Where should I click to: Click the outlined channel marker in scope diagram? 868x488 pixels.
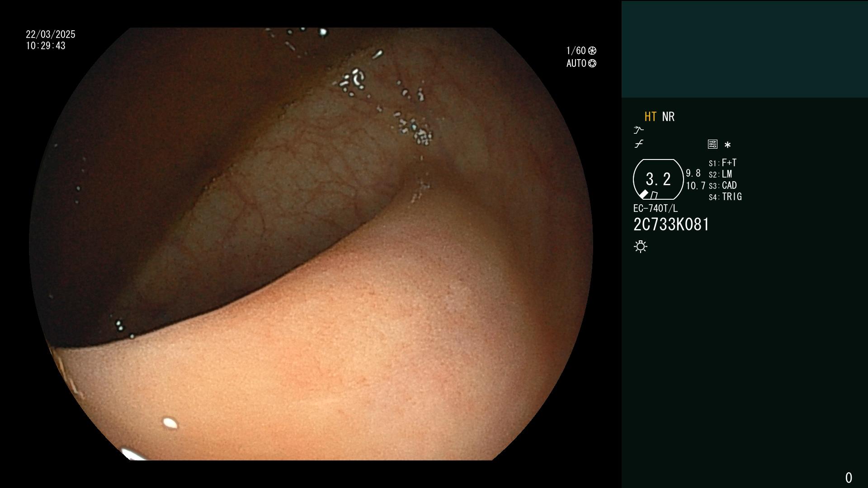654,195
